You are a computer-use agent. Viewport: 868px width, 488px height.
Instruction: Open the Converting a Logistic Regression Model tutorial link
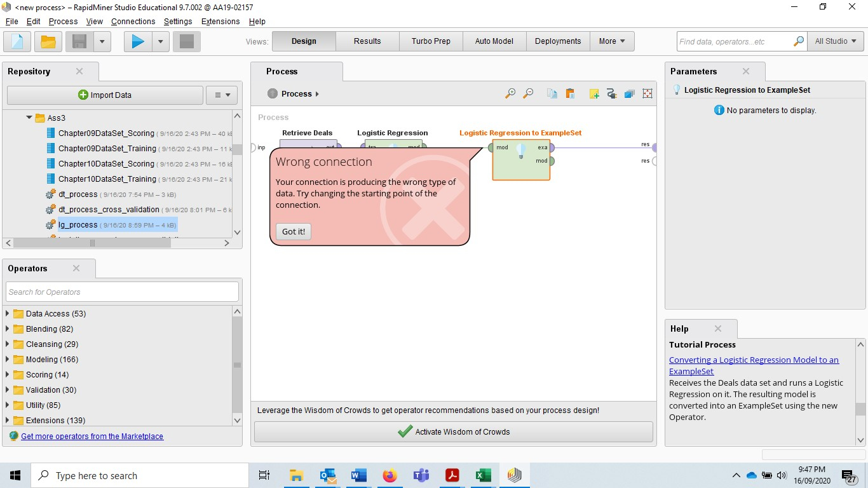pyautogui.click(x=754, y=365)
